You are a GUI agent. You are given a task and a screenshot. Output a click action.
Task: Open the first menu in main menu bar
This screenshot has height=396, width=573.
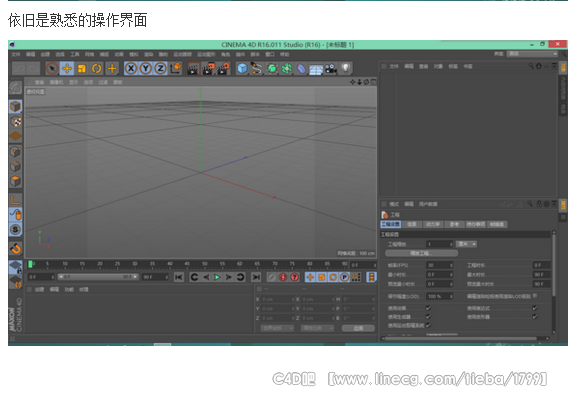tap(15, 54)
